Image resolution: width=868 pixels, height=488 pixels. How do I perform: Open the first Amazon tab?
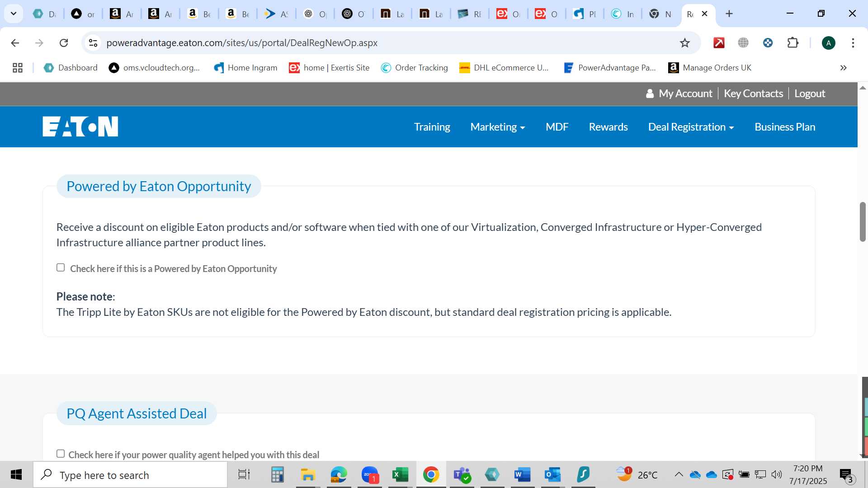122,14
